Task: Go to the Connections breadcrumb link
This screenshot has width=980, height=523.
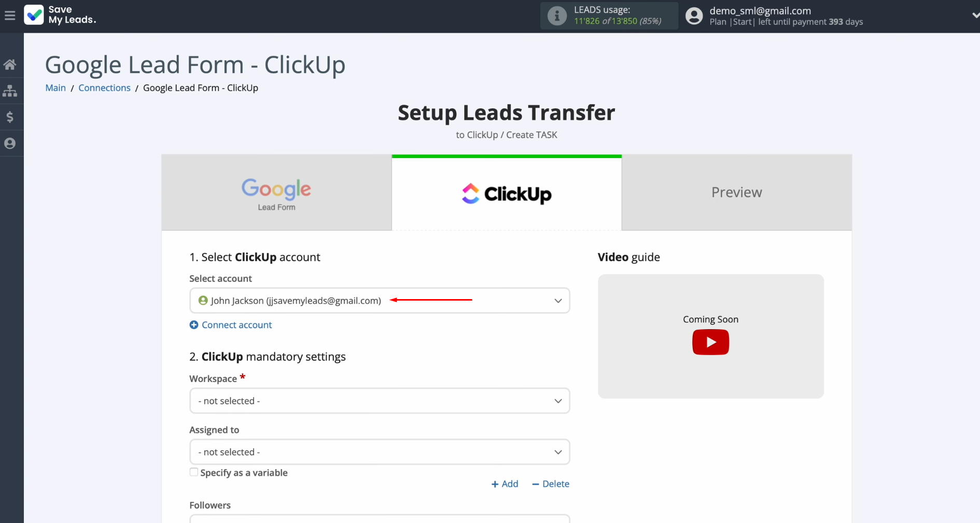Action: coord(104,88)
